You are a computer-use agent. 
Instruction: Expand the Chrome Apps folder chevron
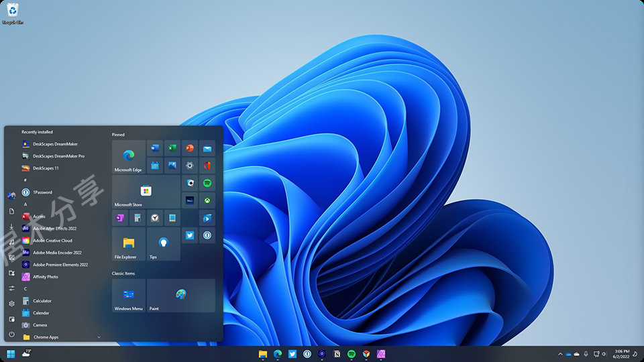pyautogui.click(x=99, y=337)
